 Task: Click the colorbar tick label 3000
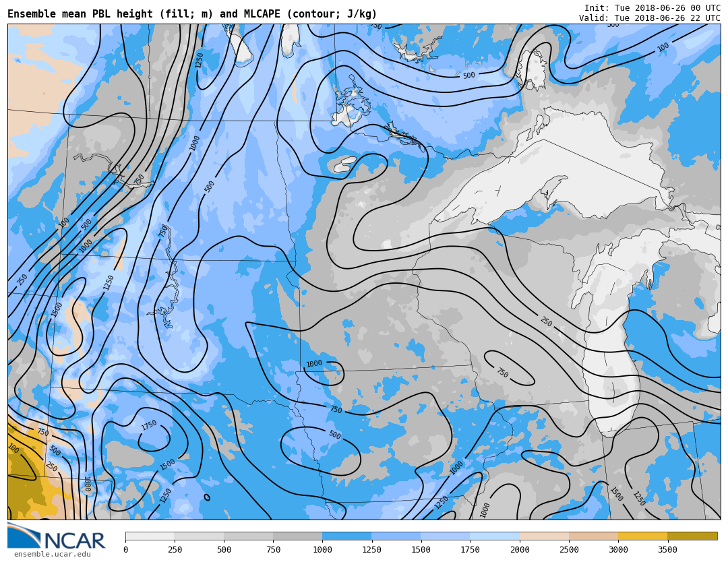click(x=618, y=550)
